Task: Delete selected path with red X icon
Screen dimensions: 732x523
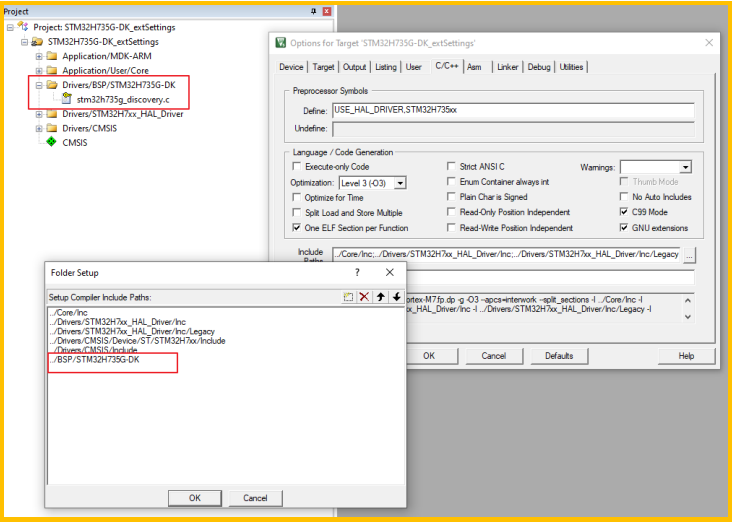Action: (364, 297)
